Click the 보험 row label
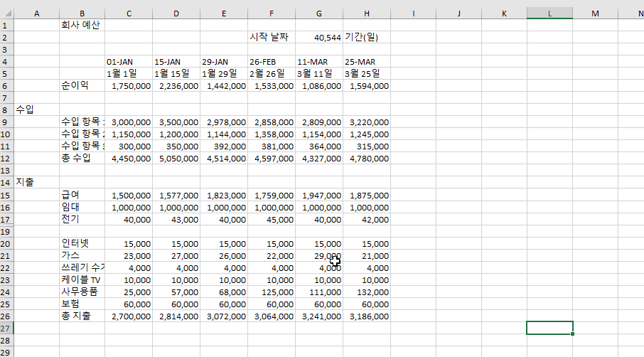Image resolution: width=644 pixels, height=357 pixels. click(82, 304)
